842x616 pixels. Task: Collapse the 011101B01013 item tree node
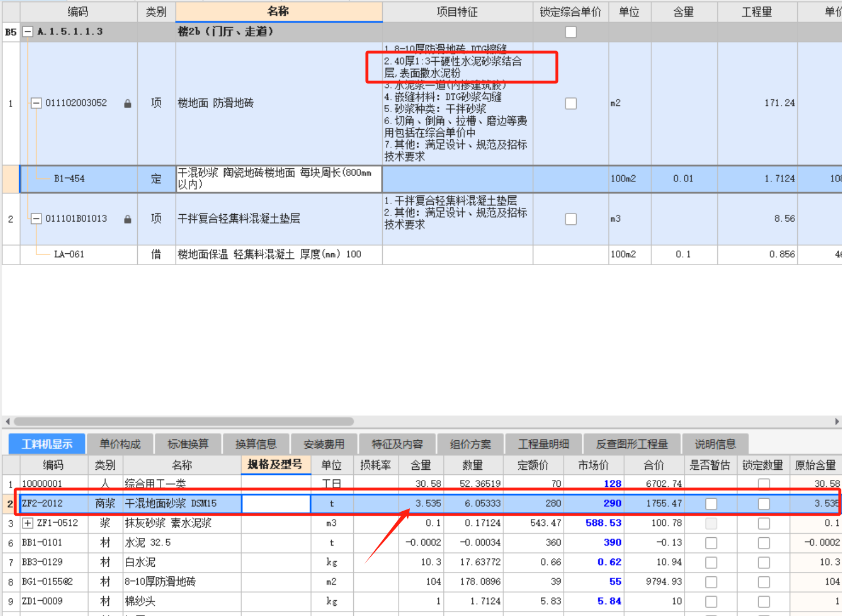tap(36, 219)
